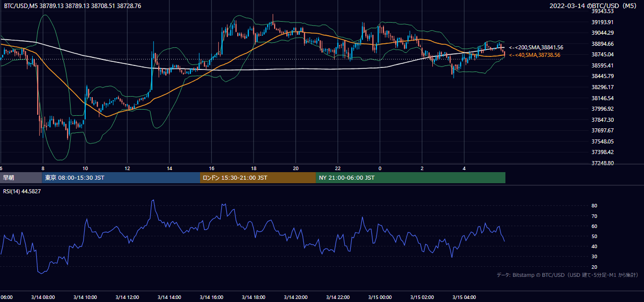644x302 pixels.
Task: Click the time label 3/14 08:00
Action: [x=43, y=297]
